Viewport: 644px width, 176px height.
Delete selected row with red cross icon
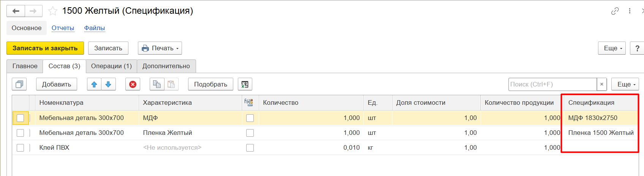133,84
